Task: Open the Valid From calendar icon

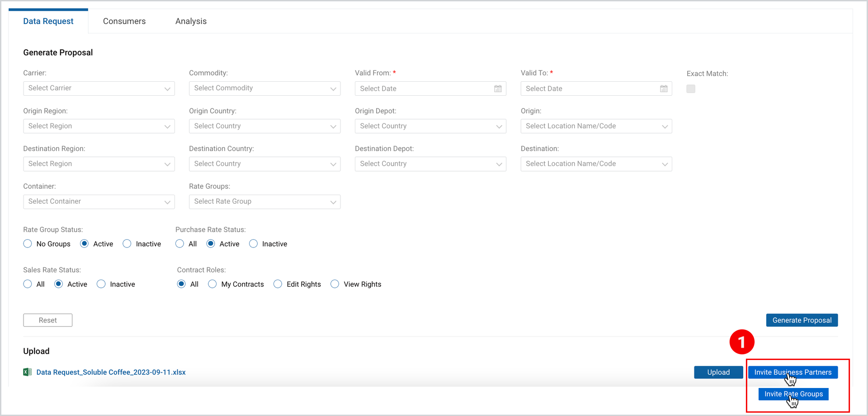Action: 498,89
